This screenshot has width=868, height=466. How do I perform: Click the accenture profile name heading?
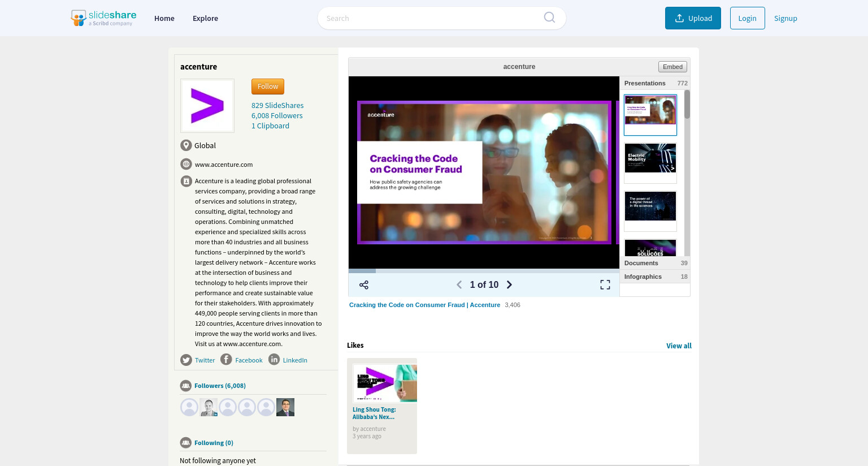click(198, 67)
